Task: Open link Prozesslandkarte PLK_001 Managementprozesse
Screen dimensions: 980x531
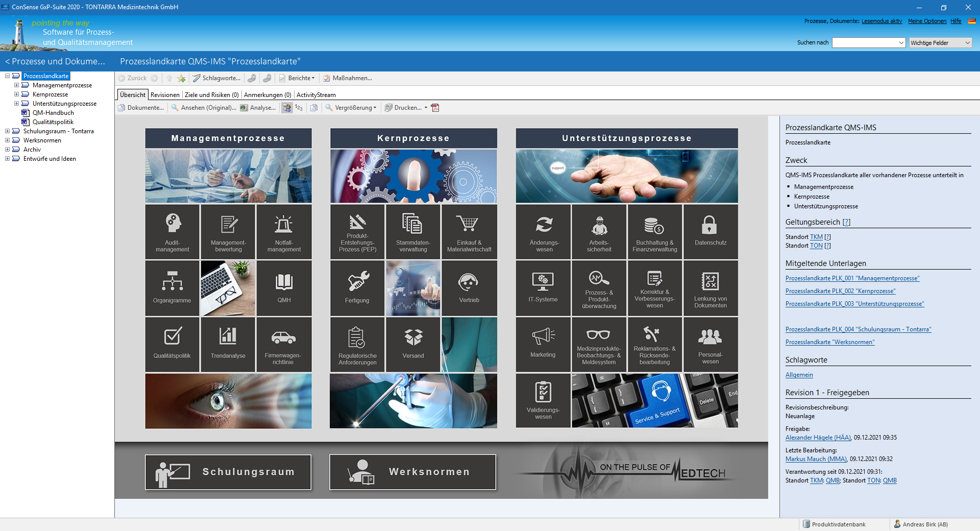Action: click(852, 278)
